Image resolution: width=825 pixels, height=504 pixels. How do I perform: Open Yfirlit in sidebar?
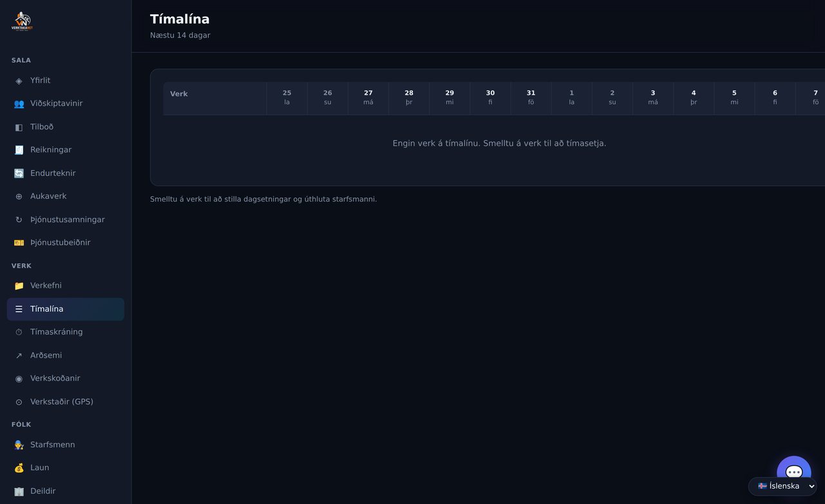coord(66,81)
